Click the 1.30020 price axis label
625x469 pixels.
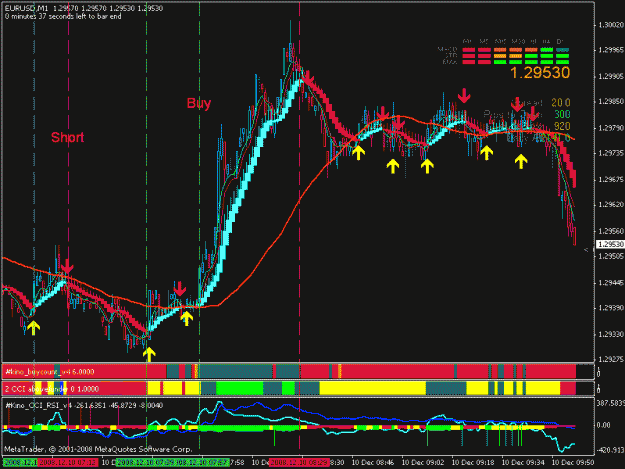(610, 25)
